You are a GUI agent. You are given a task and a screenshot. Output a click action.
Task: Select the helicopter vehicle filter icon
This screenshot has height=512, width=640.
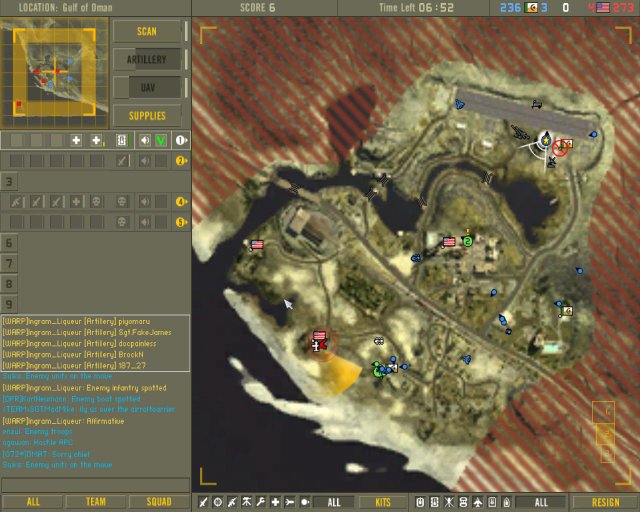(x=449, y=502)
